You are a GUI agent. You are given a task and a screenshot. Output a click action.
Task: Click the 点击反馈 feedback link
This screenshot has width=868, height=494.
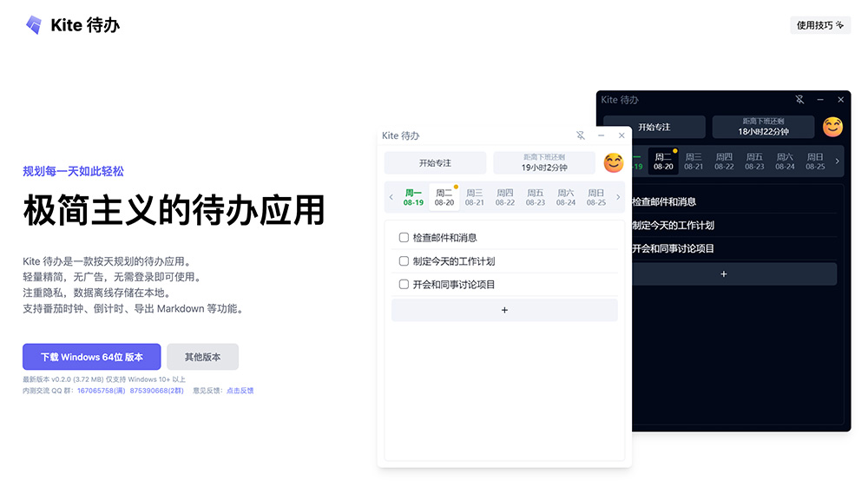pos(240,391)
